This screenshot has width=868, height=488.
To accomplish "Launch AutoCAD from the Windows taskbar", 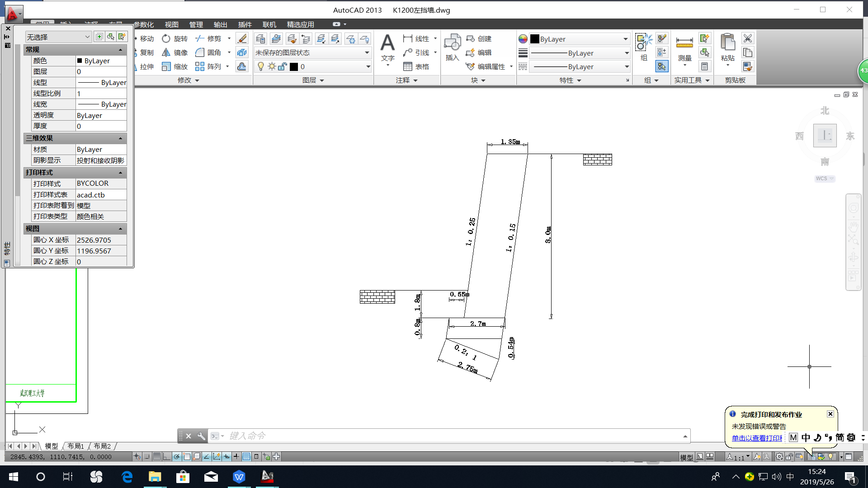I will click(267, 477).
